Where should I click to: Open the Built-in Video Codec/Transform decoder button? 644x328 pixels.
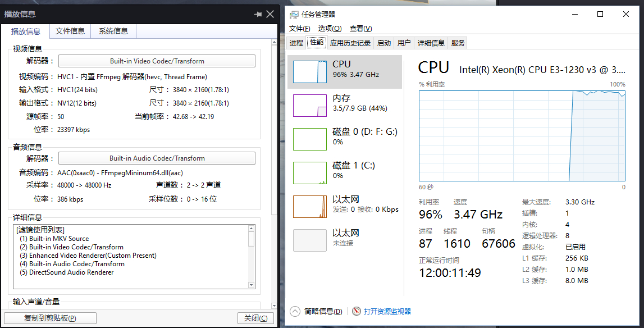(x=157, y=61)
